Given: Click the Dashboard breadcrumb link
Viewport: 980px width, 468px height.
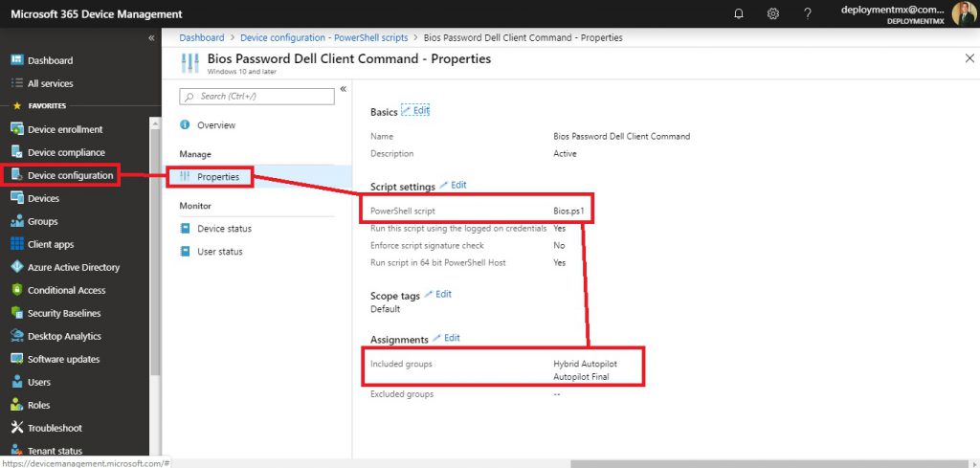Looking at the screenshot, I should pos(201,37).
